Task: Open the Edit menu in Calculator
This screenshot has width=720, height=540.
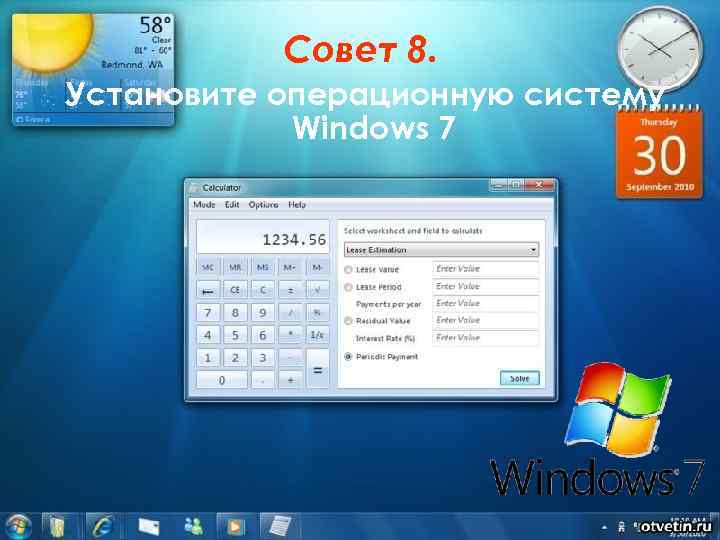Action: tap(232, 205)
